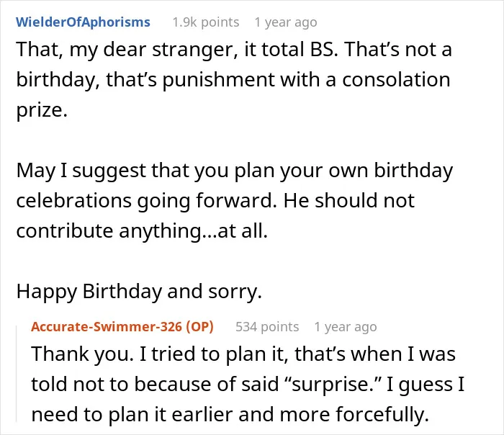Click paragraph 'May I suggest that you plan'
Image resolution: width=504 pixels, height=435 pixels.
[234, 200]
